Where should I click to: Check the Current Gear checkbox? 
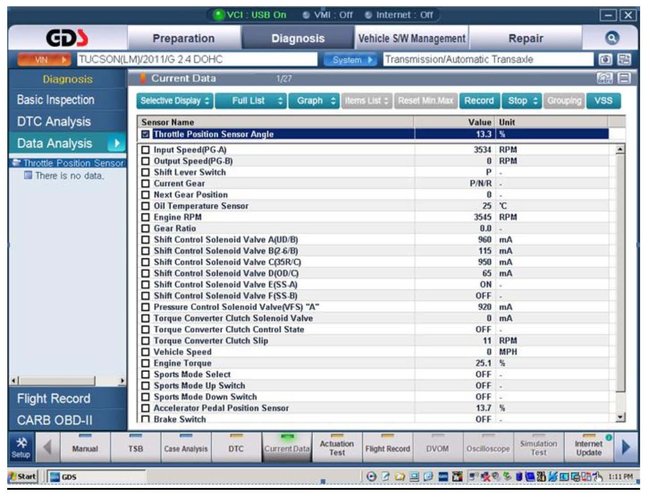(145, 183)
